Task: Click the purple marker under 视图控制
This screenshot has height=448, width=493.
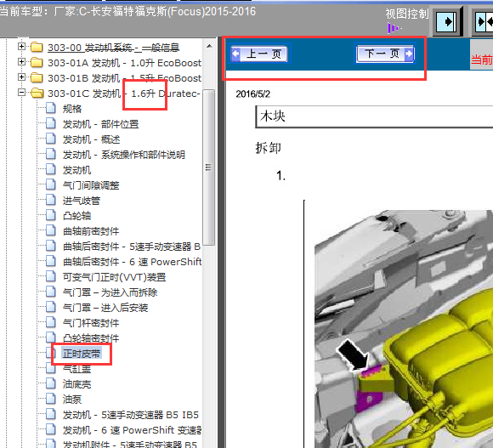Action: coord(394,28)
